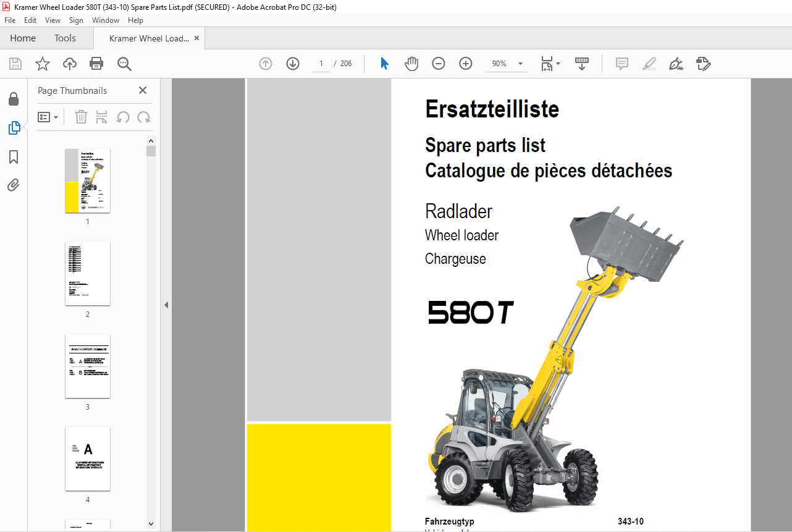Open the View menu

click(x=53, y=20)
